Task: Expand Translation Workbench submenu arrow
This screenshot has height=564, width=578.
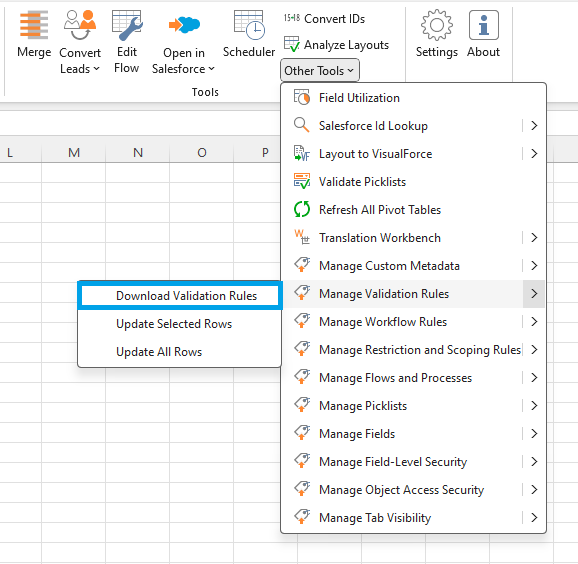Action: (x=534, y=237)
